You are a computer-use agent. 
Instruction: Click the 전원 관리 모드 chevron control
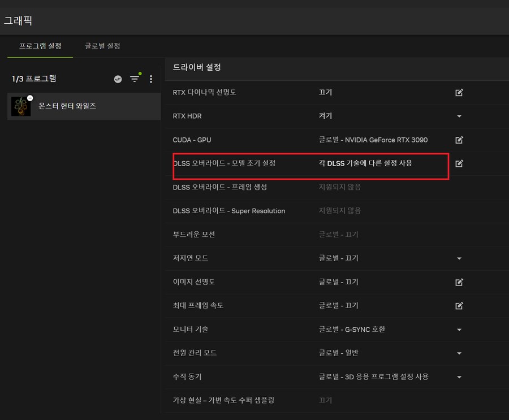[459, 353]
